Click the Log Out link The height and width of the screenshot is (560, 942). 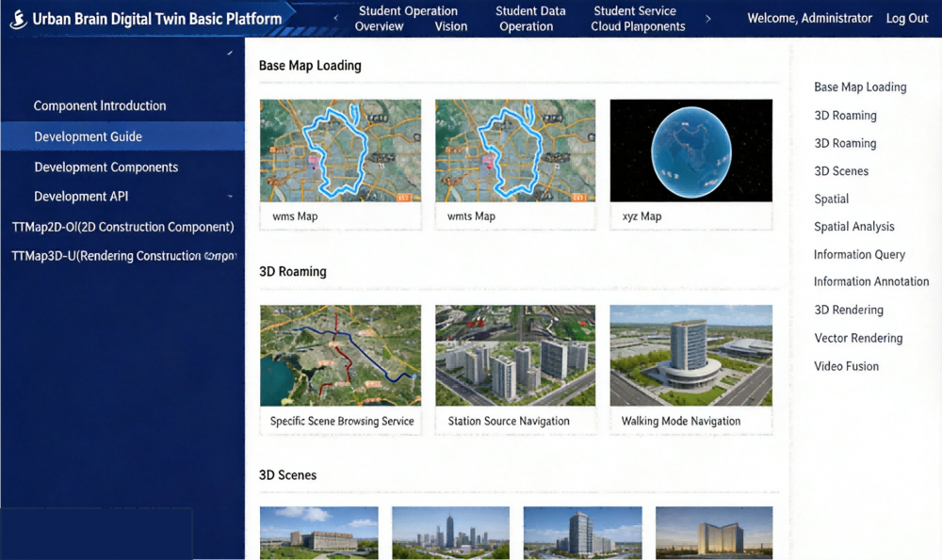point(906,19)
